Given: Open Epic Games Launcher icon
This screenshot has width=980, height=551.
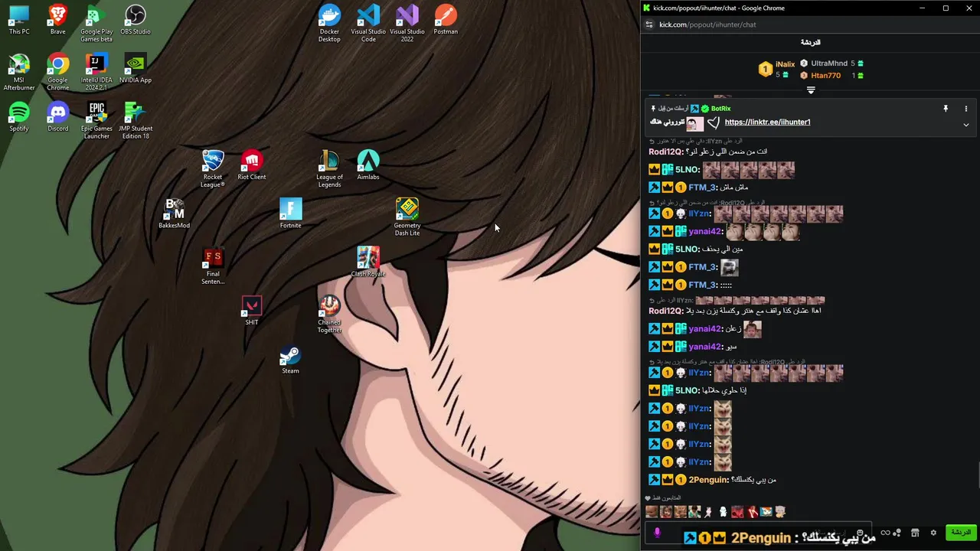Looking at the screenshot, I should tap(96, 120).
